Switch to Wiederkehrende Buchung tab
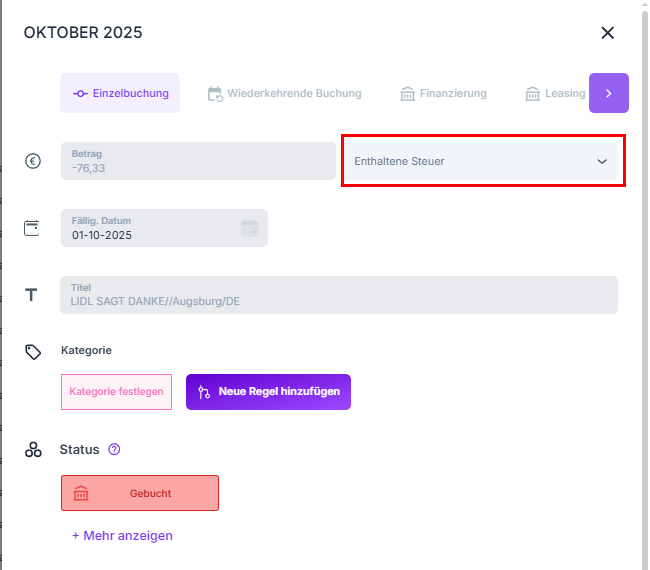This screenshot has width=650, height=570. point(284,94)
